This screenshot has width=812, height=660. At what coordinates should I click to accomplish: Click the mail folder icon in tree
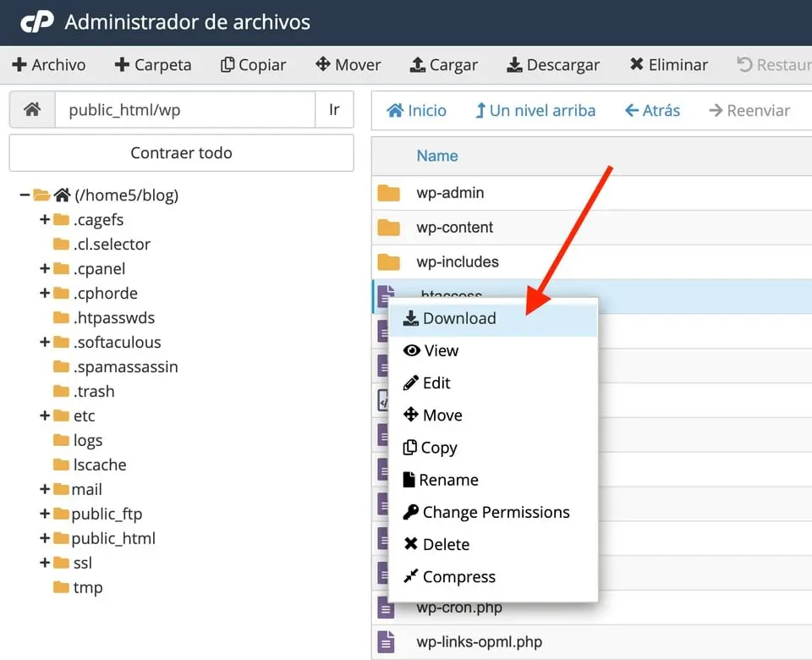[x=61, y=489]
